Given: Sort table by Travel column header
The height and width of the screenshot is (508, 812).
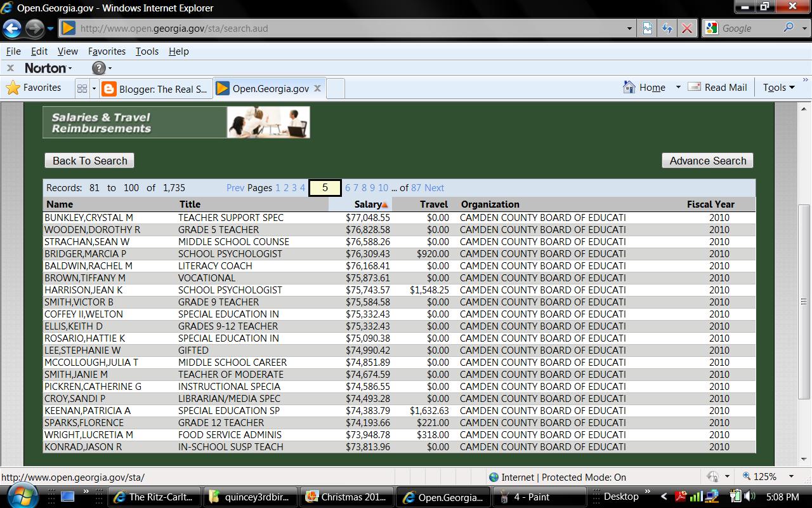Looking at the screenshot, I should [434, 204].
